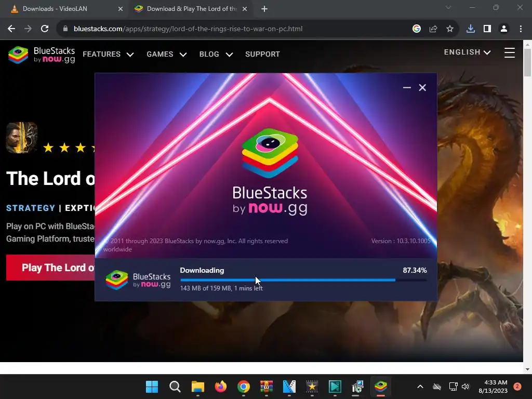Share this page via address bar icon

(x=433, y=29)
